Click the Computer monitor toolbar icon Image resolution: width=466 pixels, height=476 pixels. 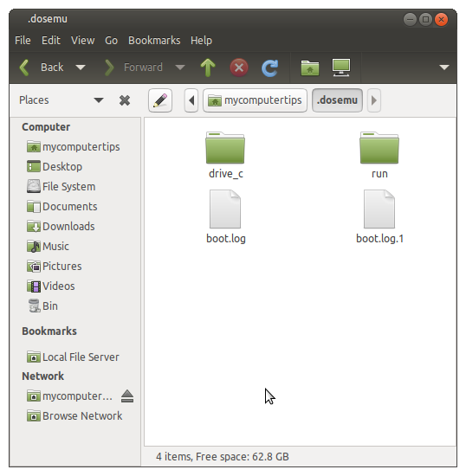[x=341, y=68]
